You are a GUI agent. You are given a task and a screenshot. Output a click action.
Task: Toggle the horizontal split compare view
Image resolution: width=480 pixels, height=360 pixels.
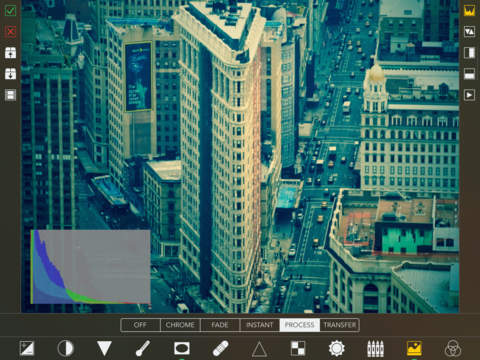469,74
